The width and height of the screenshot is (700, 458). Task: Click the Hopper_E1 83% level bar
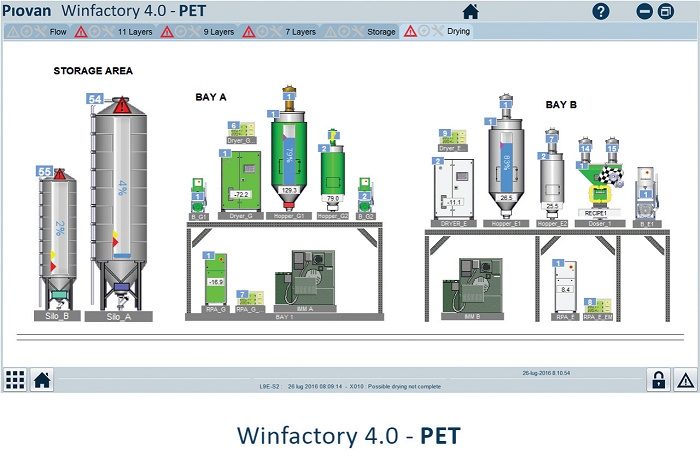[x=506, y=163]
